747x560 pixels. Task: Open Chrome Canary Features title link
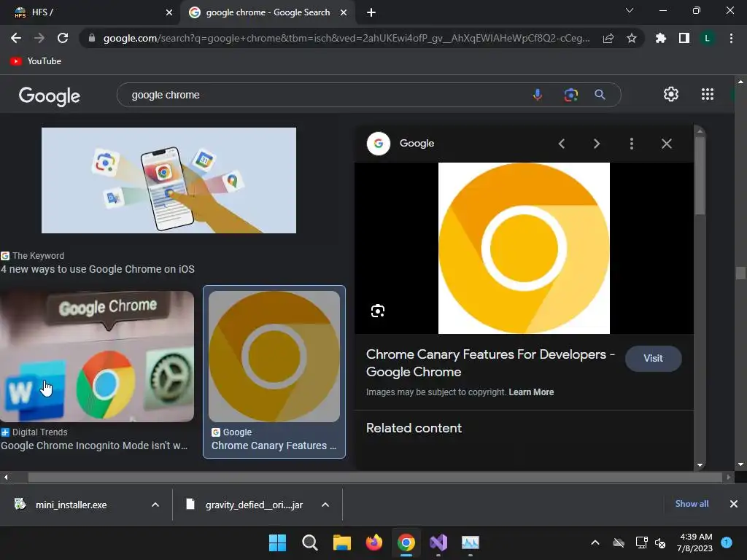490,363
